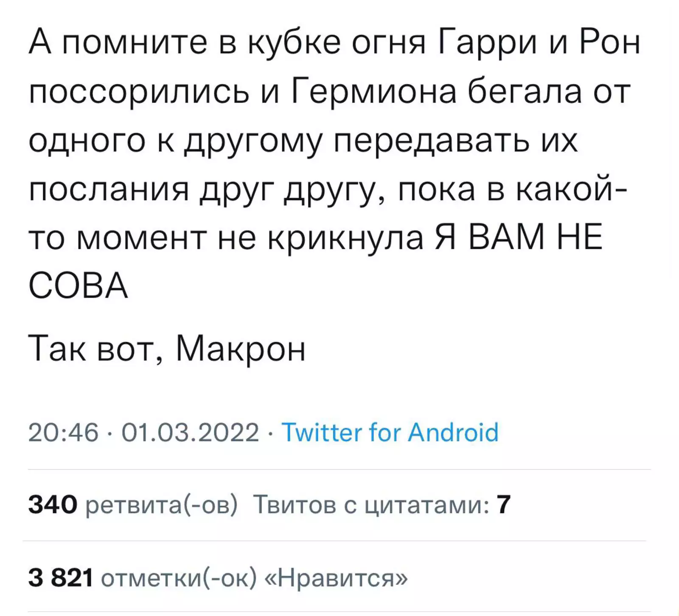Image resolution: width=679 pixels, height=616 pixels.
Task: Open the list of 340 retweets
Action: (x=132, y=505)
